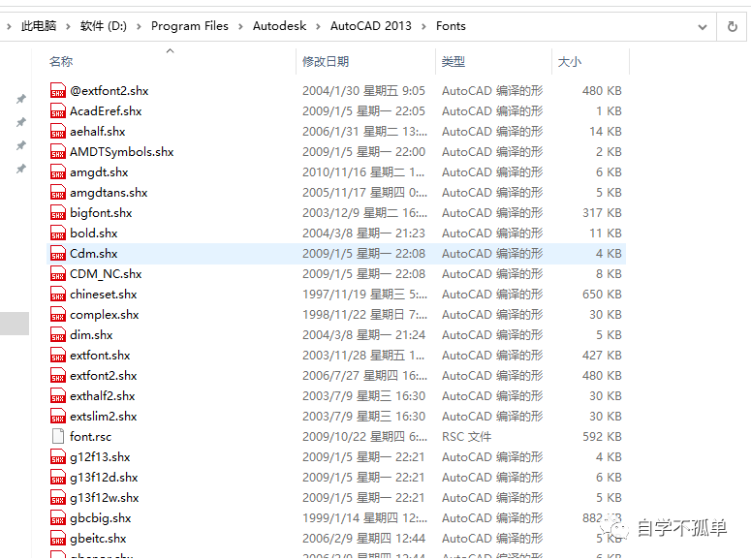Click the RSC 文件 type cell
The image size is (751, 560).
click(x=466, y=436)
